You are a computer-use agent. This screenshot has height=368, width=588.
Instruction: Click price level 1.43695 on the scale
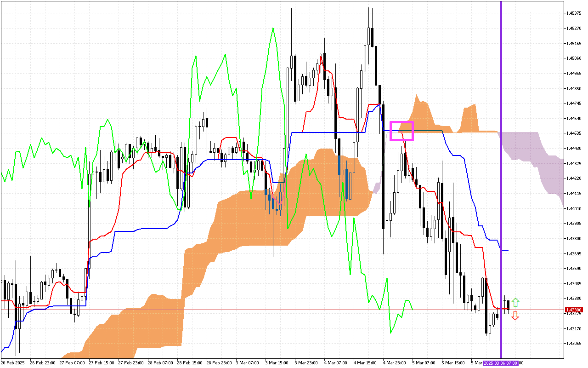[x=574, y=254]
